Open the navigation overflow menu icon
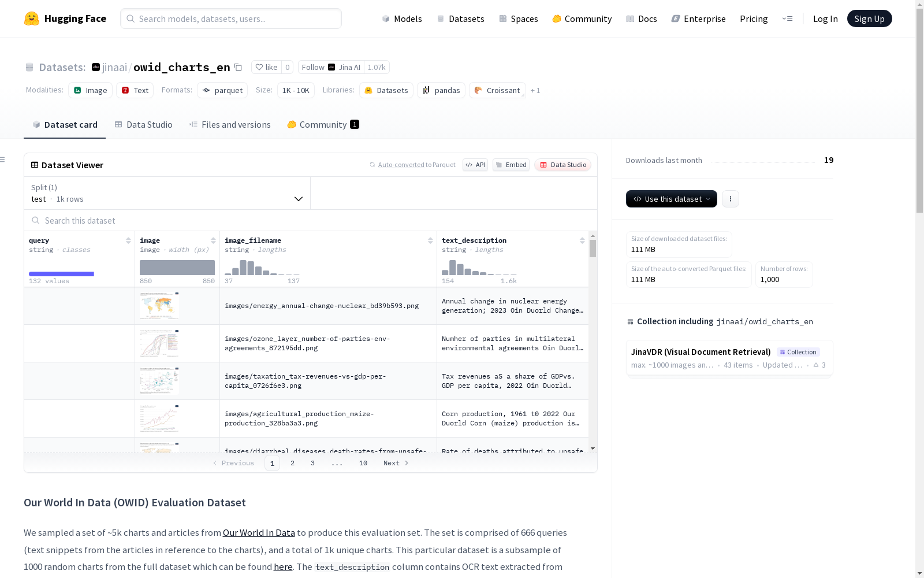The width and height of the screenshot is (924, 578). [787, 18]
